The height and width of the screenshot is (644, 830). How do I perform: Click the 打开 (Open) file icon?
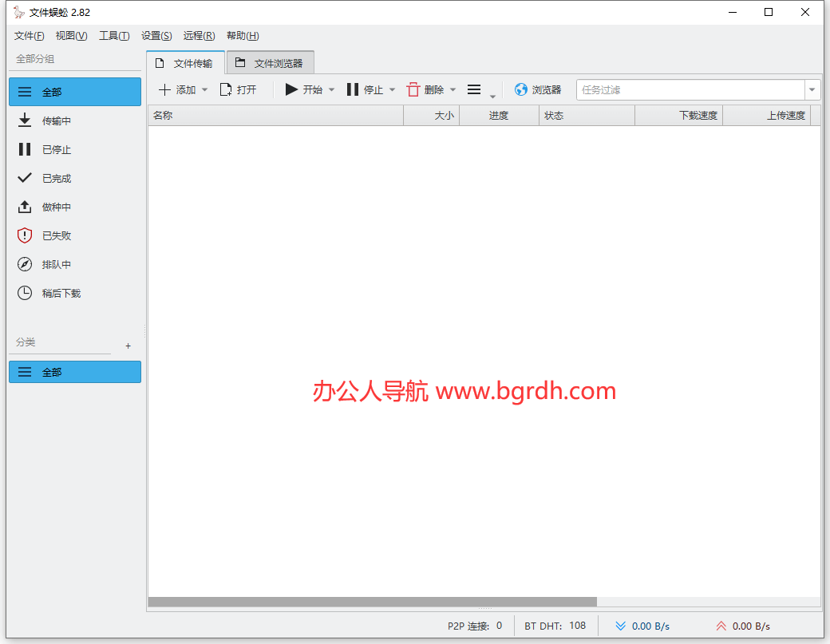[x=226, y=90]
